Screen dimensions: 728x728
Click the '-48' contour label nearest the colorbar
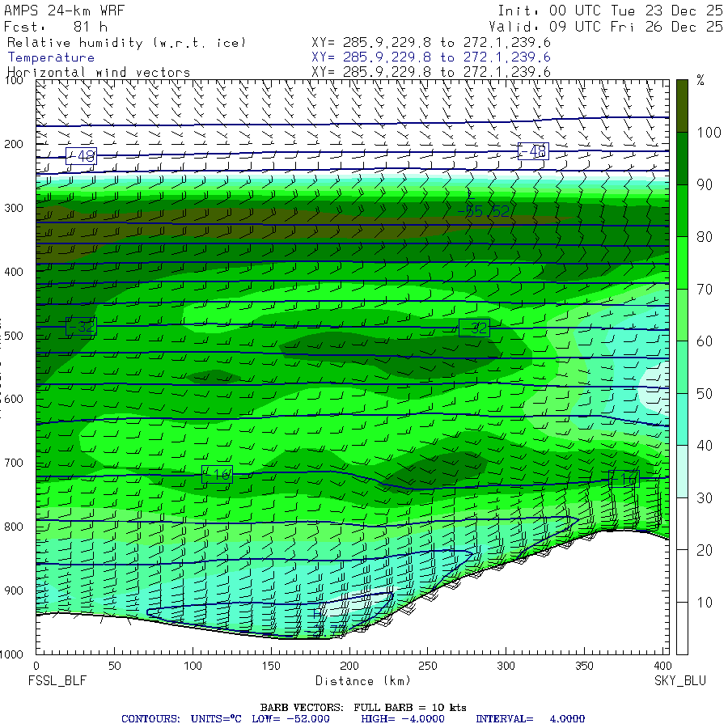tap(533, 151)
